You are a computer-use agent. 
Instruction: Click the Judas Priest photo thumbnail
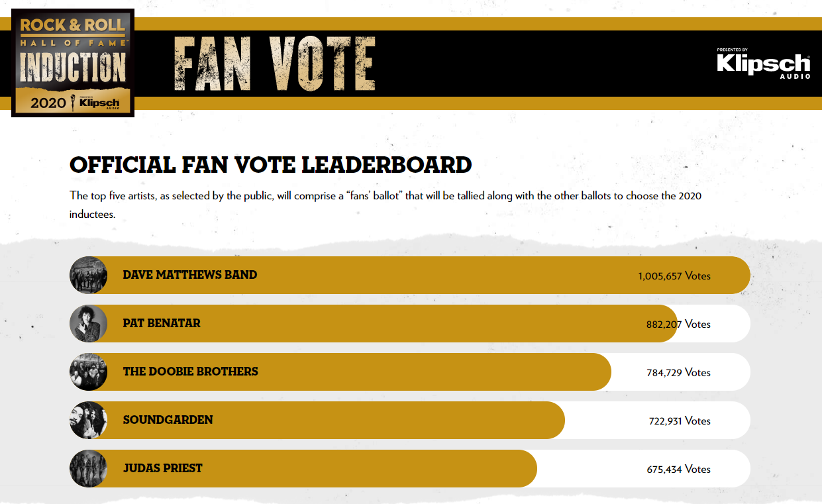88,468
